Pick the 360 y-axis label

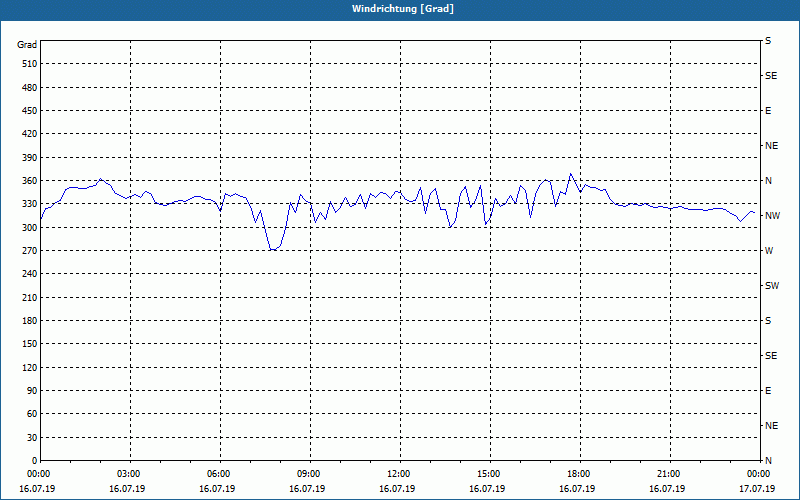pyautogui.click(x=30, y=181)
